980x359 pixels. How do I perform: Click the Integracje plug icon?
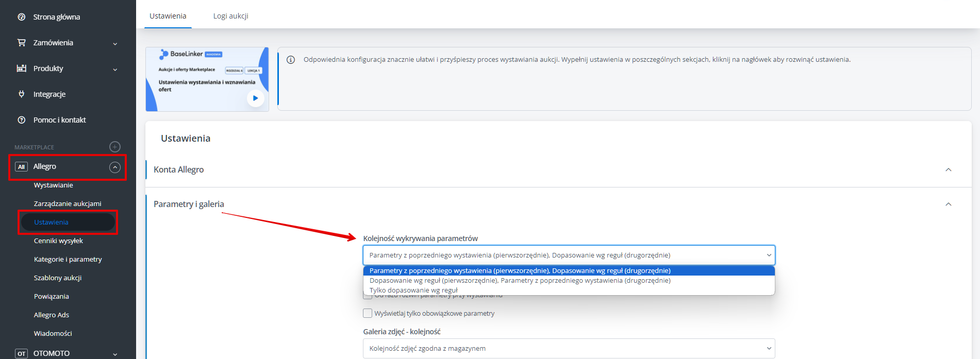(21, 94)
